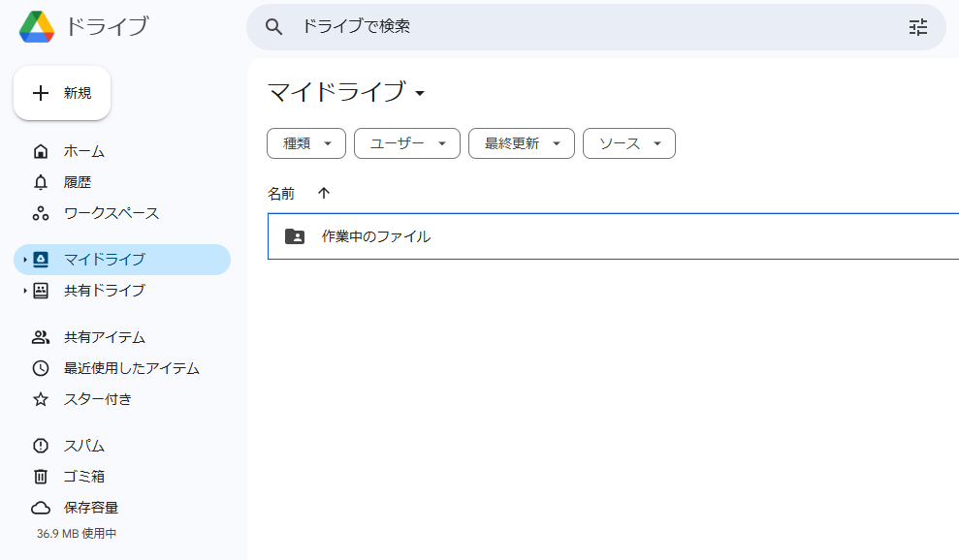959x560 pixels.
Task: Open the 種類 filter dropdown
Action: (306, 143)
